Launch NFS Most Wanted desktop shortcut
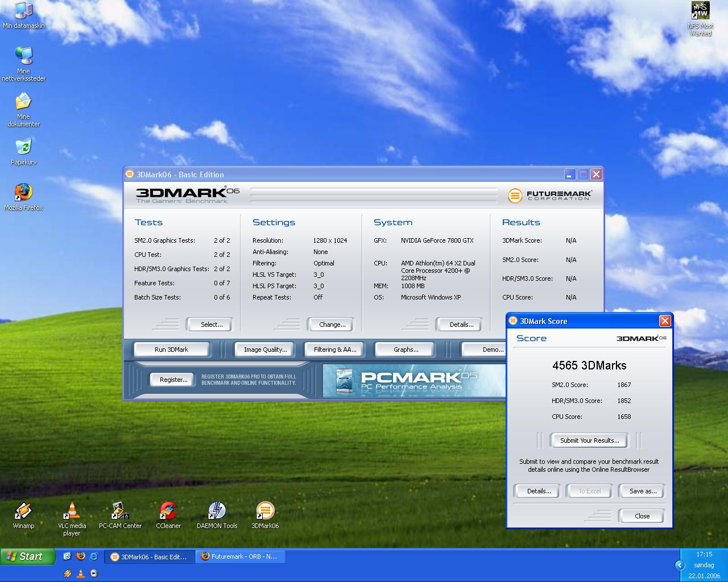The height and width of the screenshot is (582, 728). point(700,19)
